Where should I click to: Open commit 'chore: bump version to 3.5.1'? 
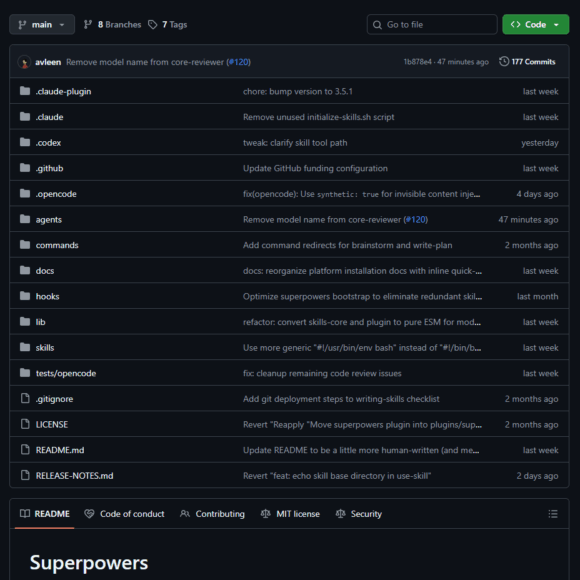click(x=298, y=91)
